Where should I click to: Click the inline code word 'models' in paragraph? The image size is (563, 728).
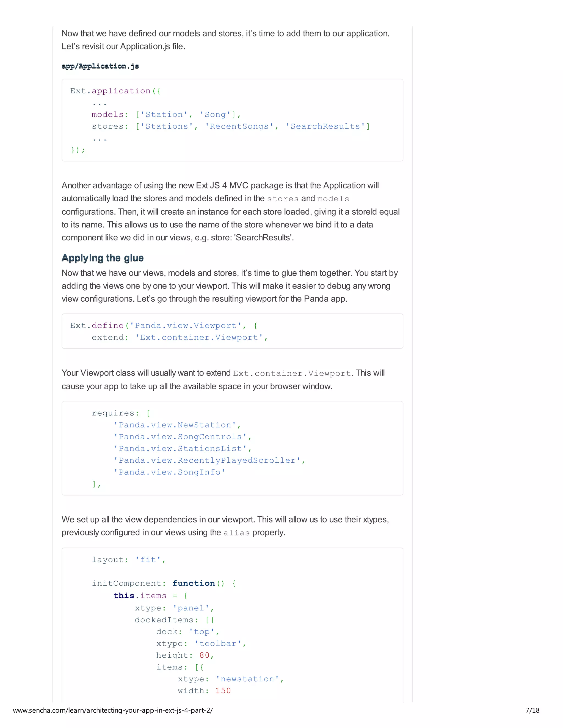point(333,199)
